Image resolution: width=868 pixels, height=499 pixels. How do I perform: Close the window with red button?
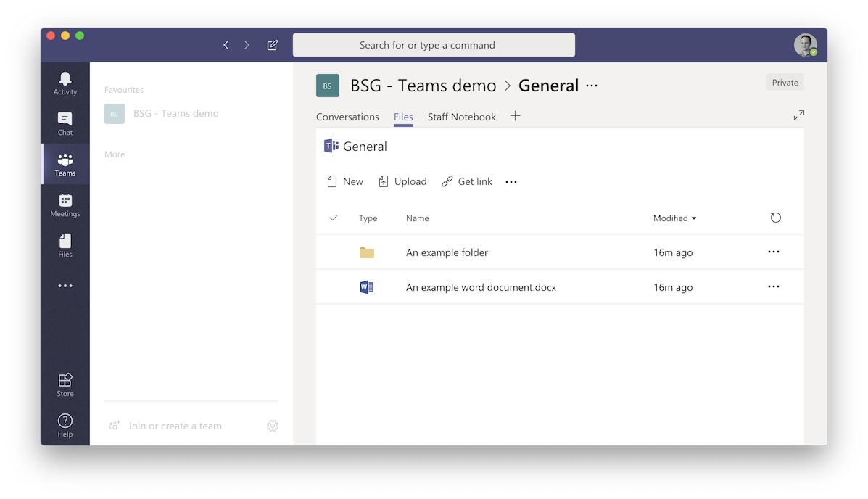51,36
